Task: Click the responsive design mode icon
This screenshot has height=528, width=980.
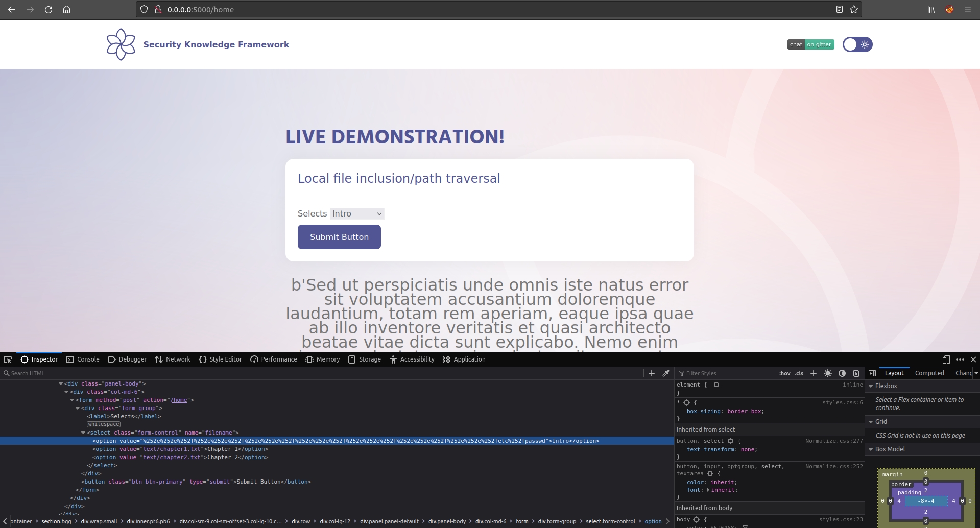Action: (946, 359)
